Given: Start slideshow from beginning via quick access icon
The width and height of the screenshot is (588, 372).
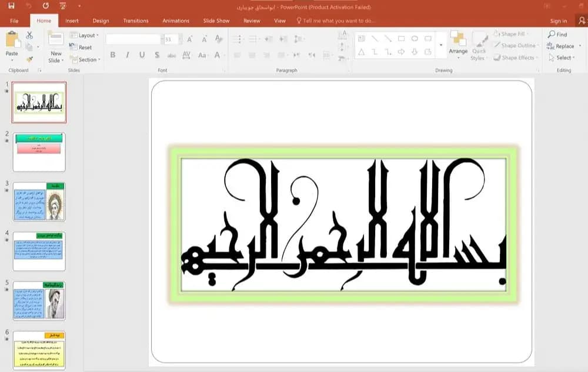Looking at the screenshot, I should pyautogui.click(x=63, y=6).
